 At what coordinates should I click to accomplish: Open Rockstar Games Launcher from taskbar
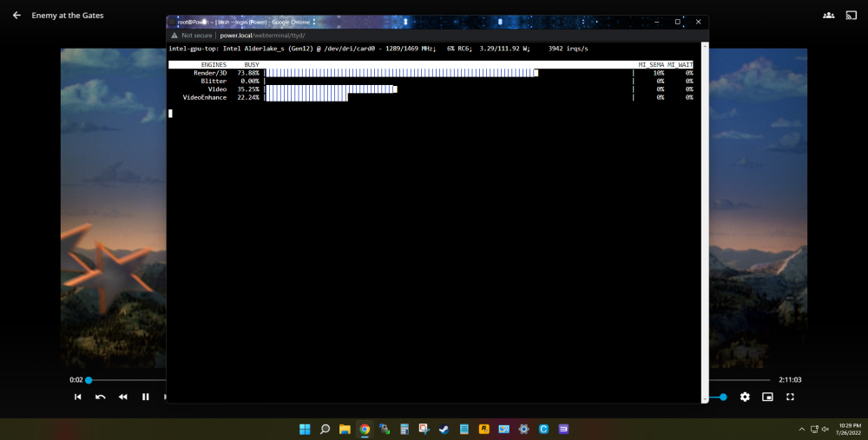[483, 429]
